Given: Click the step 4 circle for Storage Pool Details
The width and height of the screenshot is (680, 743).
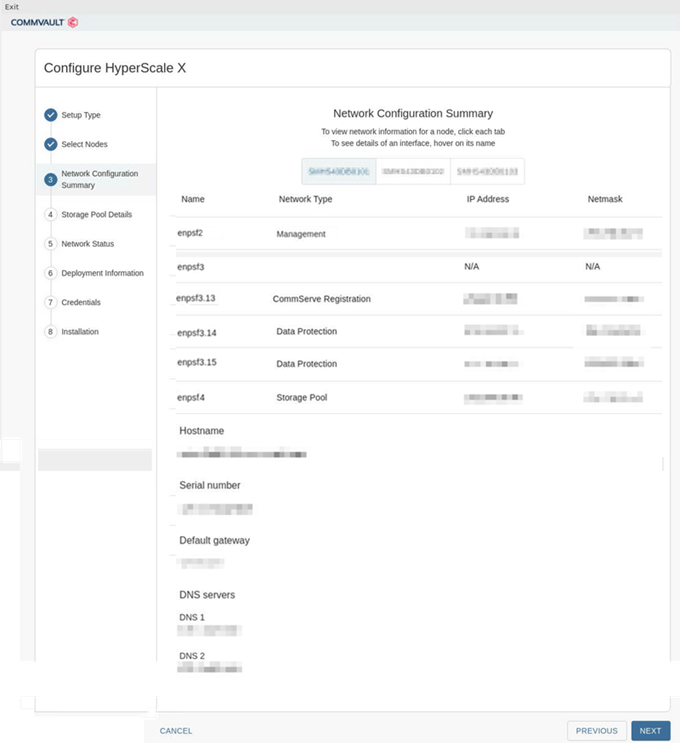Looking at the screenshot, I should point(51,215).
